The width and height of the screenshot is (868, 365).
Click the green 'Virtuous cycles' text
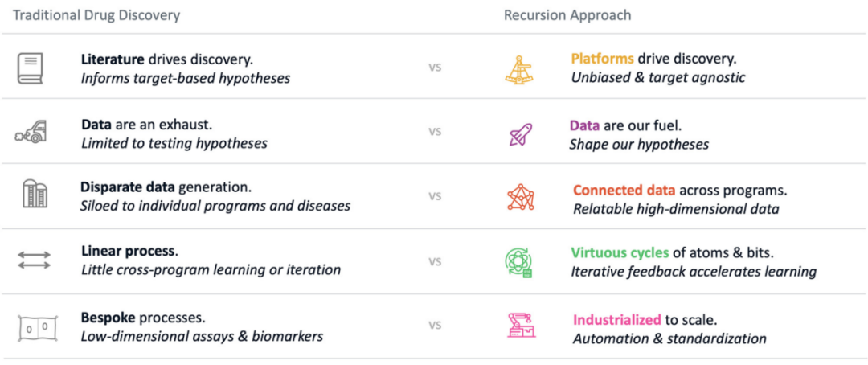(x=620, y=252)
